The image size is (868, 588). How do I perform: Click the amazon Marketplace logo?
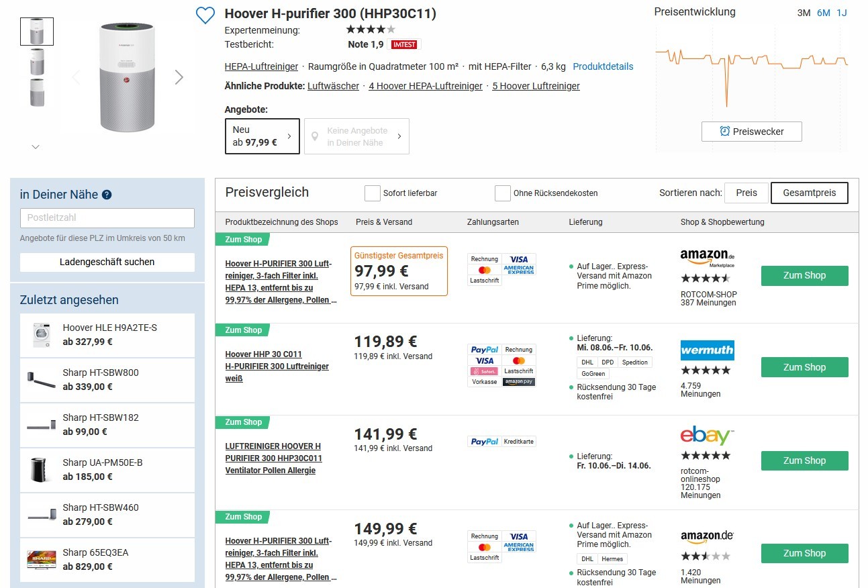tap(707, 257)
